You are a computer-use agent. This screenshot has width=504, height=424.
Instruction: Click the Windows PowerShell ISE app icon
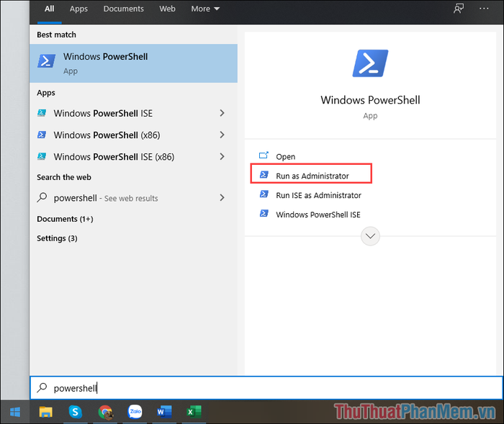42,113
